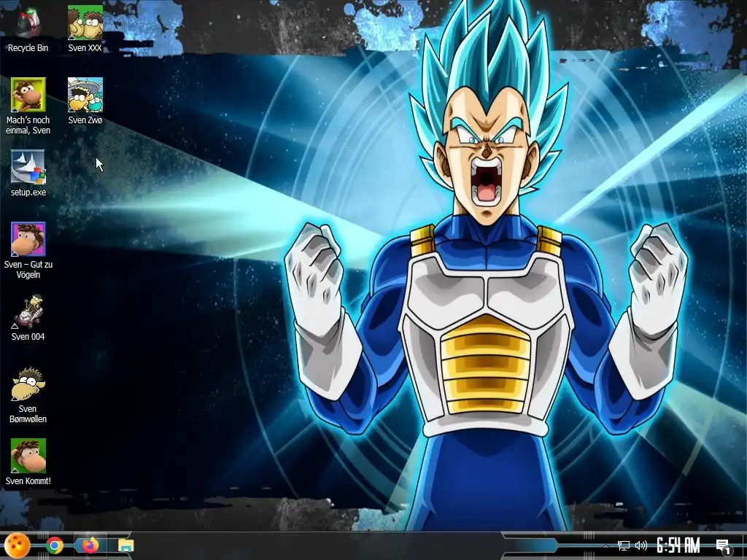Viewport: 747px width, 560px height.
Task: Open the volume control tray icon
Action: [x=641, y=545]
